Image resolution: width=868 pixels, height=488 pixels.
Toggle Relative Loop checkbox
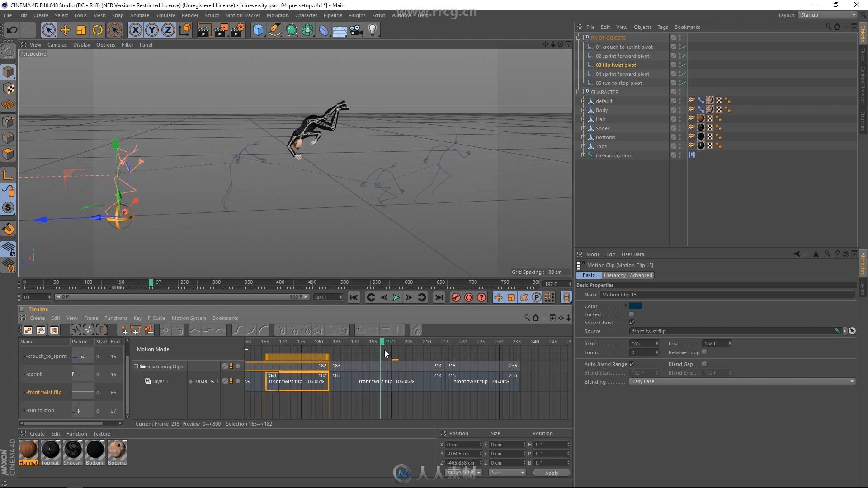705,352
